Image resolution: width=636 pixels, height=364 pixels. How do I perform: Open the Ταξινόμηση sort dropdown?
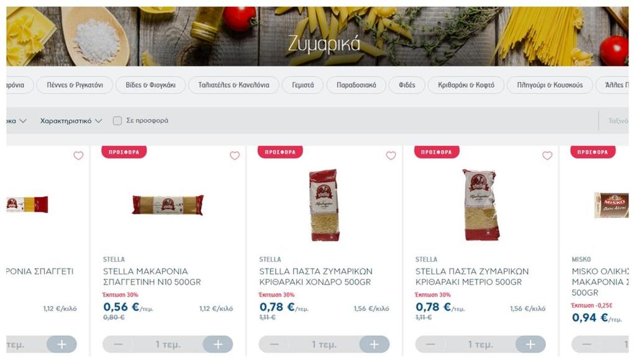618,121
